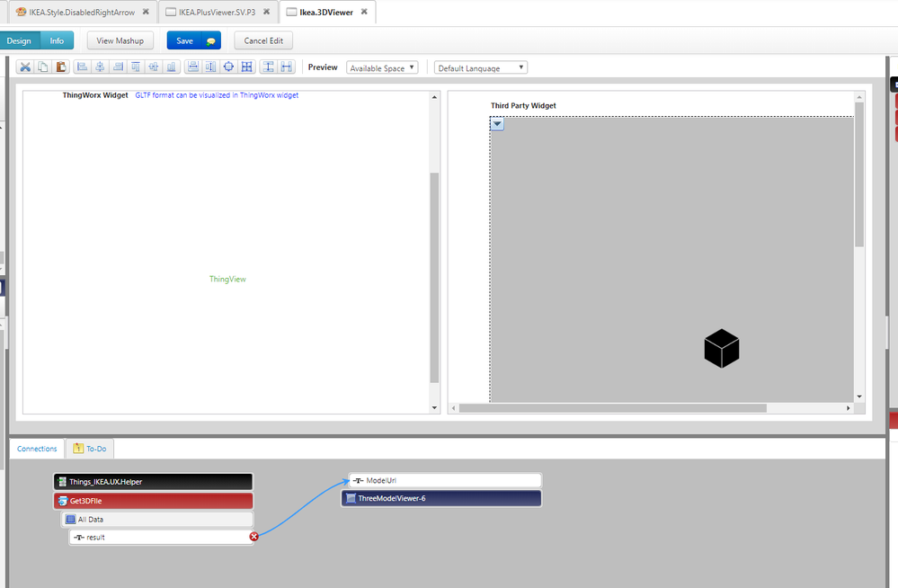Viewport: 898px width, 588px height.
Task: Open the Third Party Widget dropdown arrow
Action: [496, 124]
